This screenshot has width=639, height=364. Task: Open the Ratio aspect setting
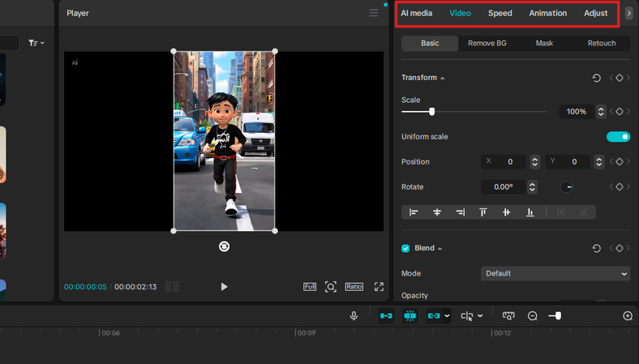pyautogui.click(x=354, y=286)
